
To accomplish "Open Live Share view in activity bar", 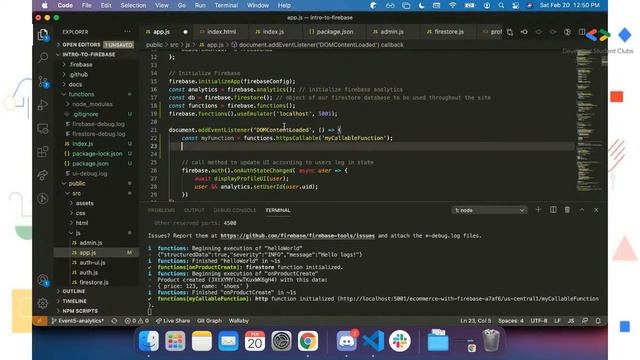I will pos(43,175).
